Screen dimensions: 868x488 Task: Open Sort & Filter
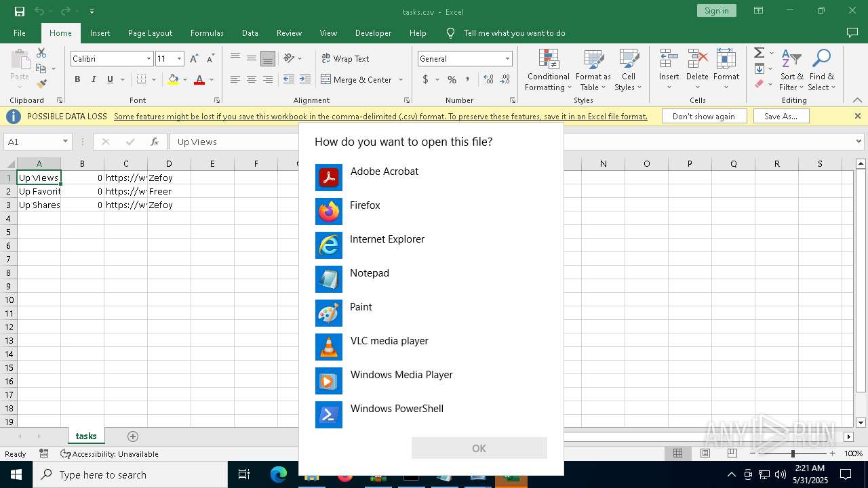pyautogui.click(x=791, y=70)
